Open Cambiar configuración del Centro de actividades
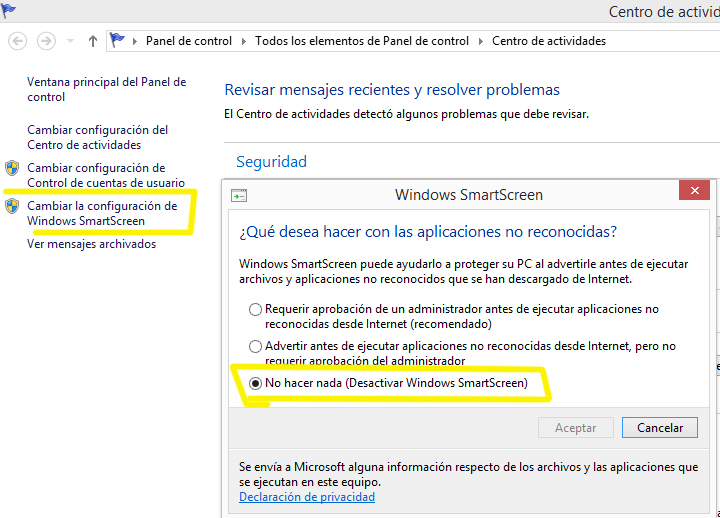The width and height of the screenshot is (720, 518). coord(97,137)
